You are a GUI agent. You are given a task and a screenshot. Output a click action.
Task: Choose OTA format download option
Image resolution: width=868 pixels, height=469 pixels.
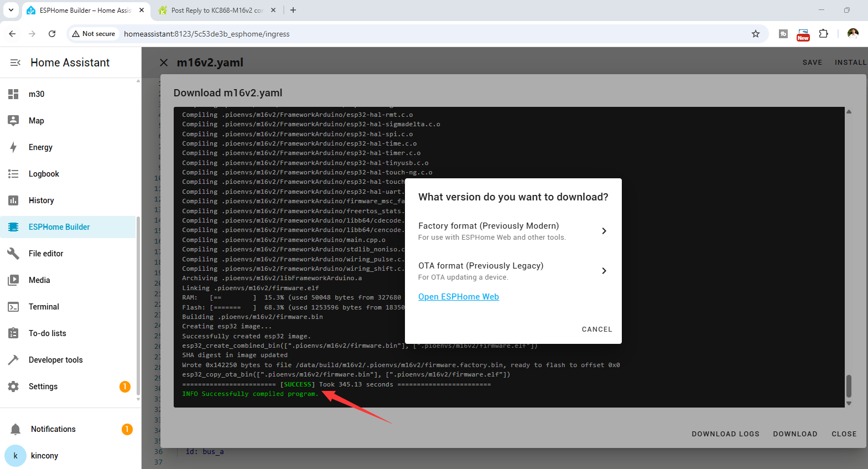[513, 271]
